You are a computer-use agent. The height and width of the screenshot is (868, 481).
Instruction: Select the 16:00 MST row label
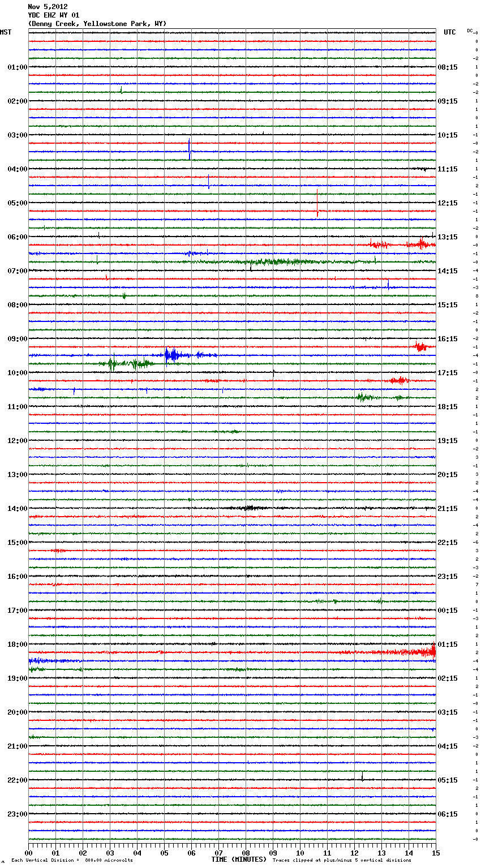[18, 577]
